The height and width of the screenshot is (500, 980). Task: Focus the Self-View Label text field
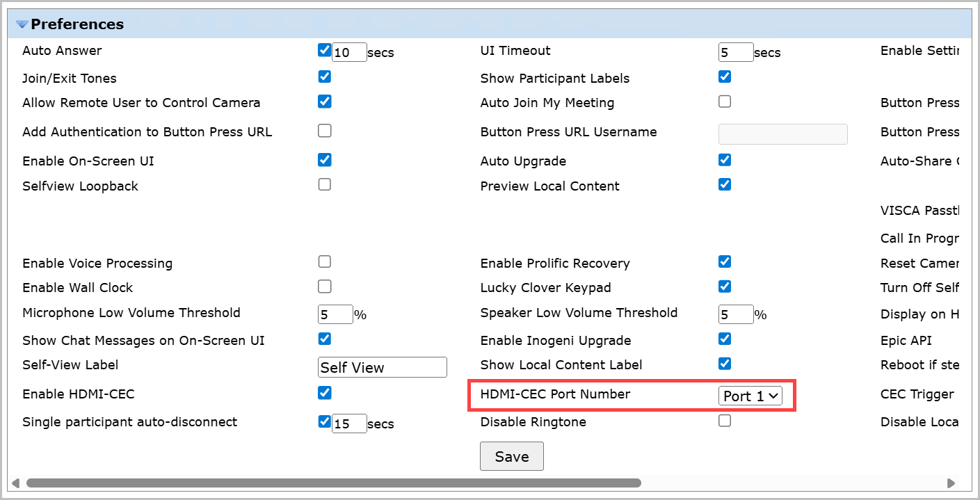click(x=382, y=367)
